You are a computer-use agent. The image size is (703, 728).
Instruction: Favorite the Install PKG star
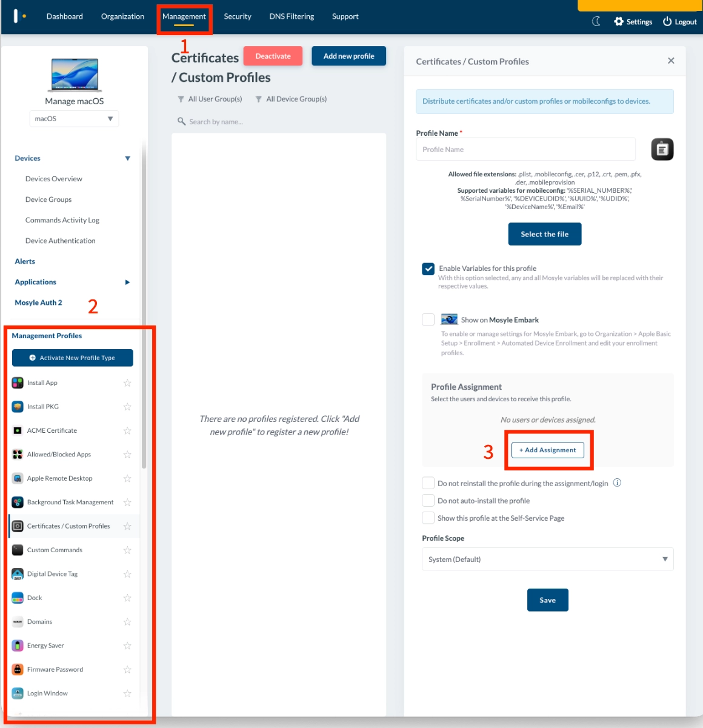pyautogui.click(x=127, y=407)
